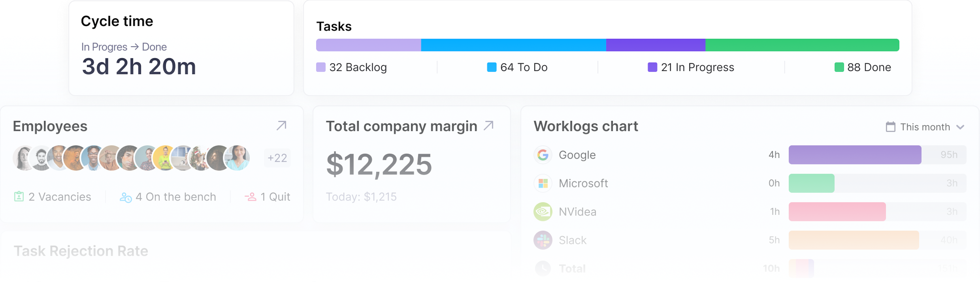Click the Vacancies clipboard icon

19,197
